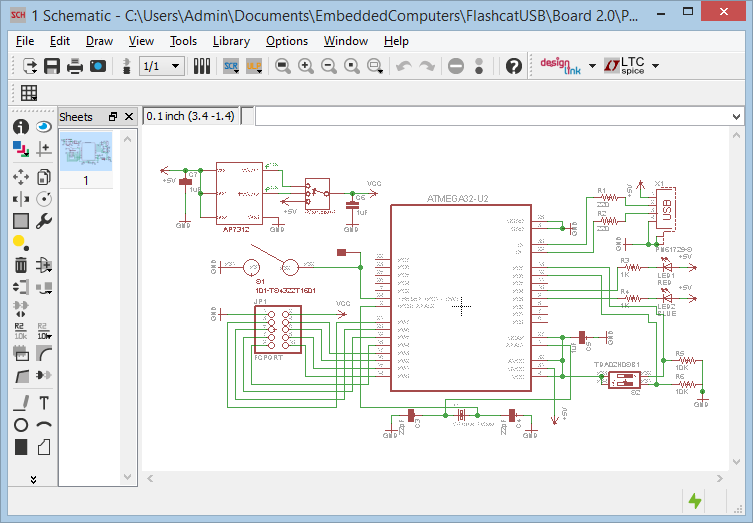Open the Library menu
Viewport: 753px width, 523px height.
[x=231, y=41]
